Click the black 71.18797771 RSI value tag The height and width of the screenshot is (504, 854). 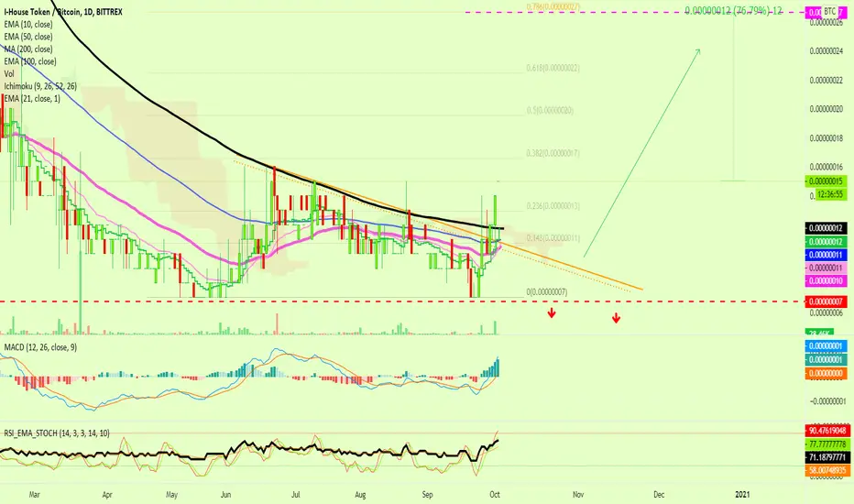(x=827, y=456)
